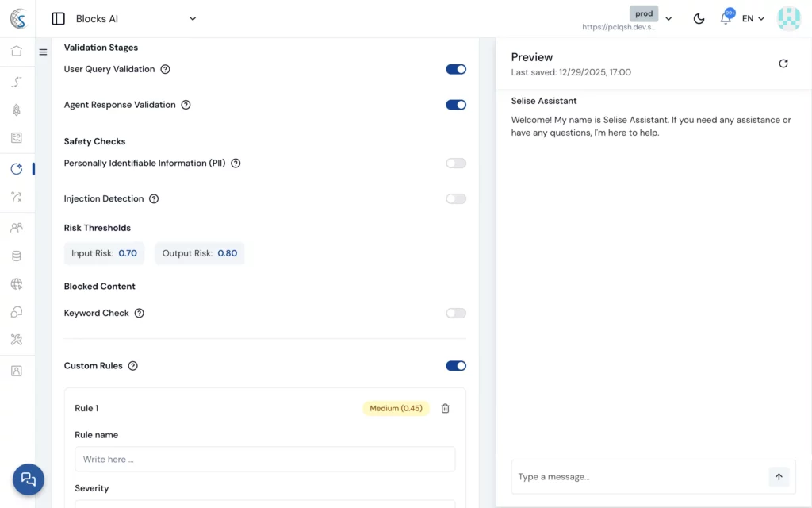Refresh the chat preview

click(x=783, y=63)
